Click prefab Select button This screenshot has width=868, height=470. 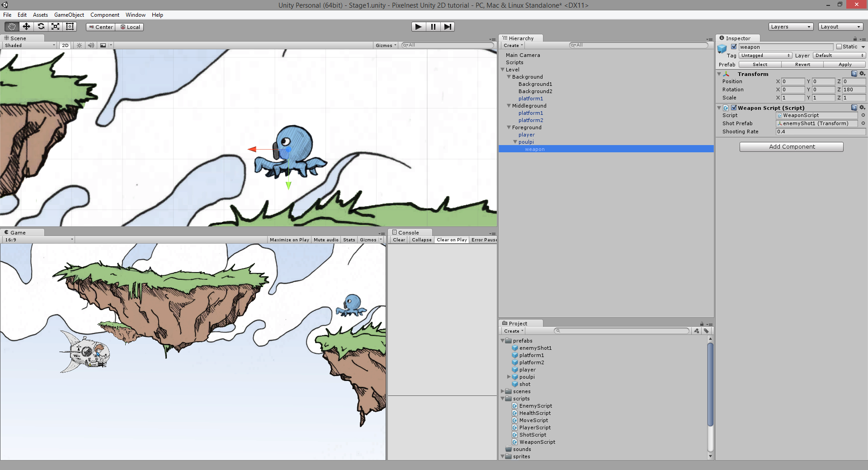coord(760,65)
